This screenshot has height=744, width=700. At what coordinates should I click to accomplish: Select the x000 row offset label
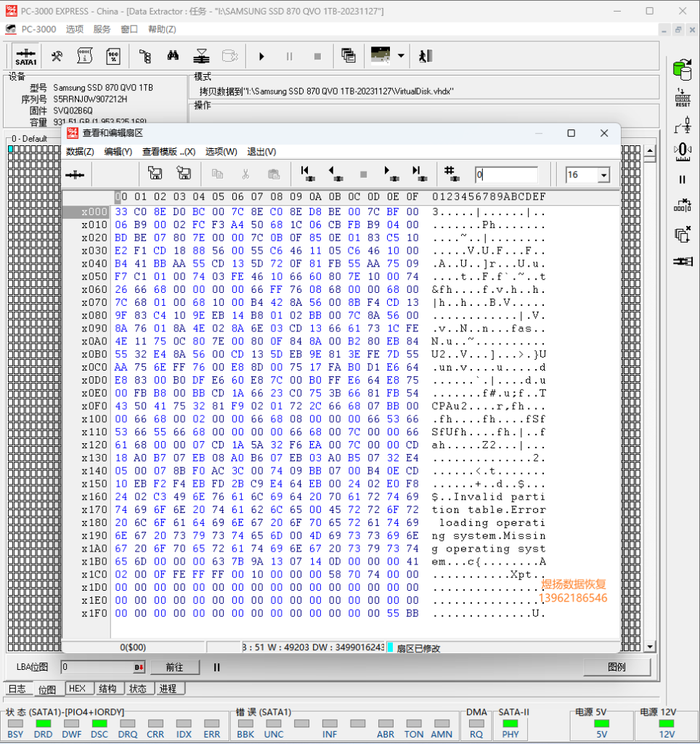(x=94, y=212)
